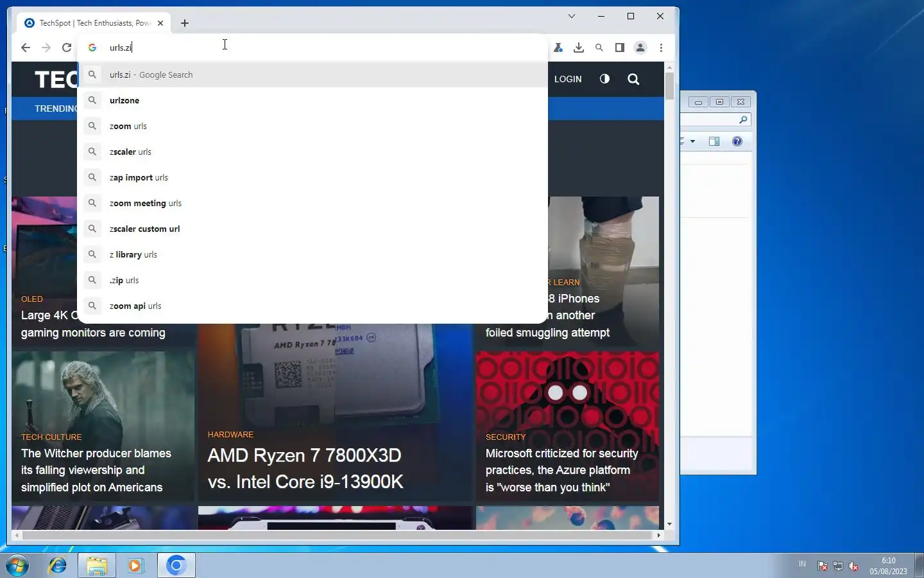Choose the 'zscaler custom url' suggestion
This screenshot has width=924, height=578.
312,229
